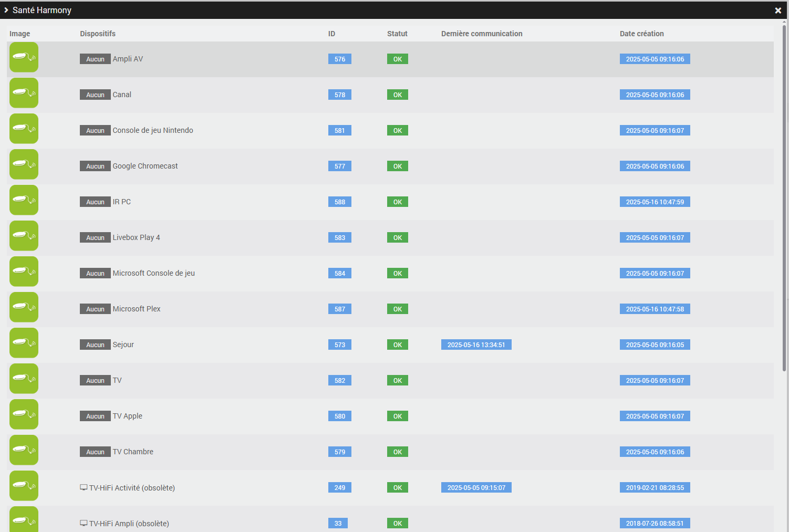Click the ID column header
The width and height of the screenshot is (789, 532).
tap(331, 34)
